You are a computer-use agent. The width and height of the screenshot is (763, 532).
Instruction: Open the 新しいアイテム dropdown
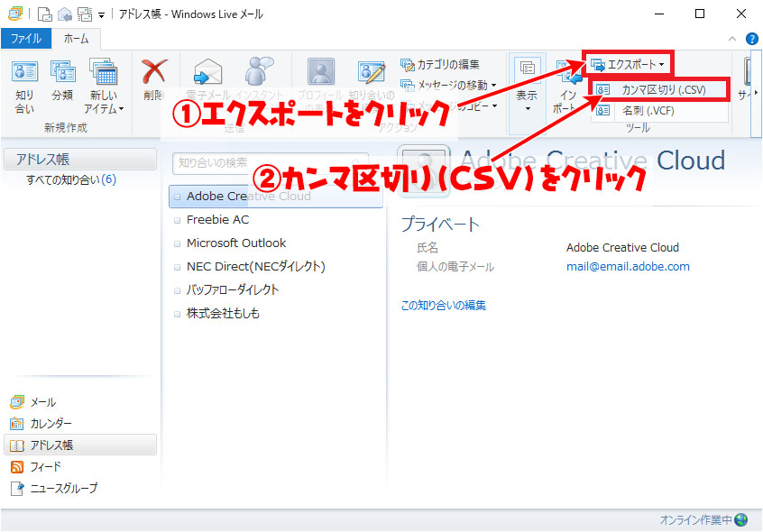coord(104,87)
